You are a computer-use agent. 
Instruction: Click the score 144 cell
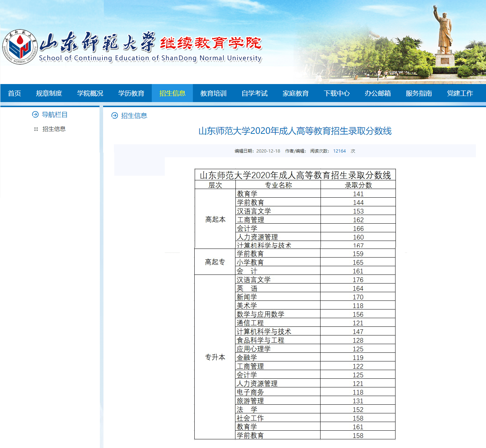[x=358, y=203]
